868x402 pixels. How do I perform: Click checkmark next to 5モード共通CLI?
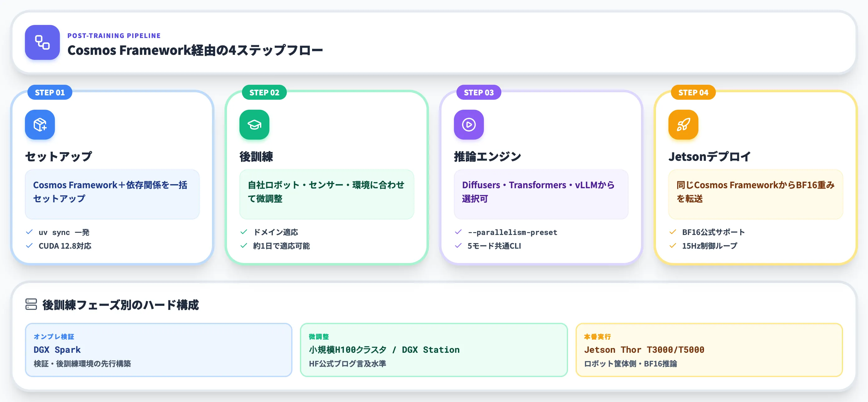[458, 246]
